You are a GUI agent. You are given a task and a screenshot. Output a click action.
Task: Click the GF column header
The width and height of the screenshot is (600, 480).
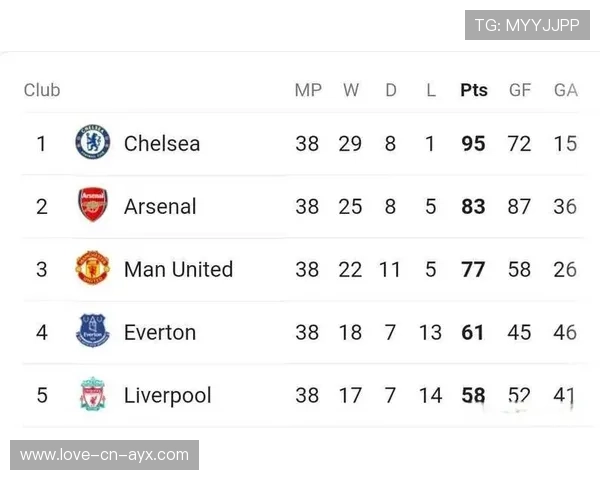click(x=520, y=90)
